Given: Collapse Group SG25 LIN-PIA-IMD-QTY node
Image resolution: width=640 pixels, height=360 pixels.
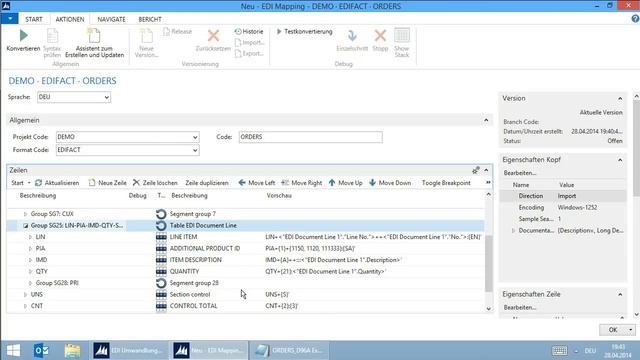Looking at the screenshot, I should [x=25, y=225].
